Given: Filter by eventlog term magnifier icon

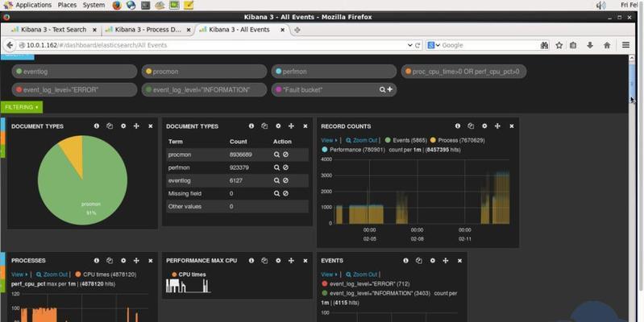Looking at the screenshot, I should click(x=276, y=180).
